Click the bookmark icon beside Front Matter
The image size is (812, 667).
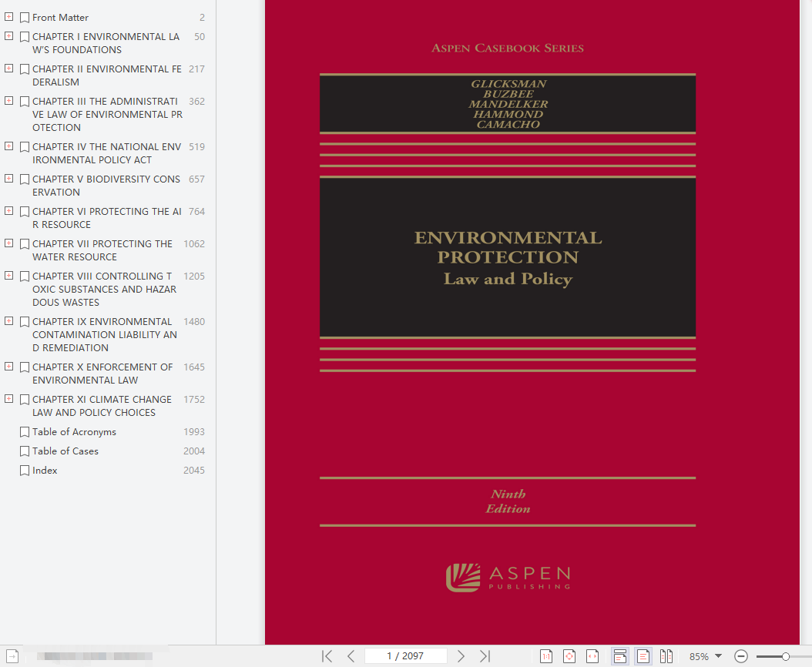25,18
